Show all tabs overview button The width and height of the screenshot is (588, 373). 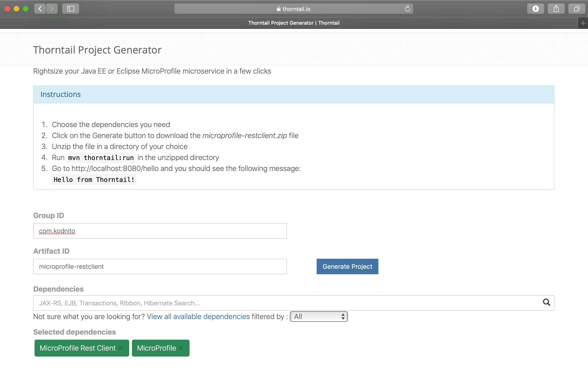pyautogui.click(x=577, y=9)
